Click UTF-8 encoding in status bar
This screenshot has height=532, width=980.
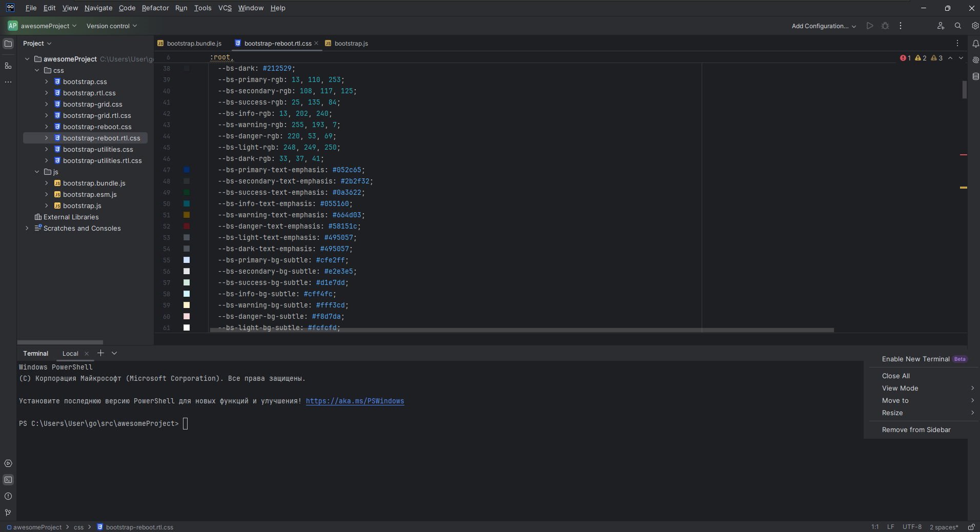click(x=912, y=527)
